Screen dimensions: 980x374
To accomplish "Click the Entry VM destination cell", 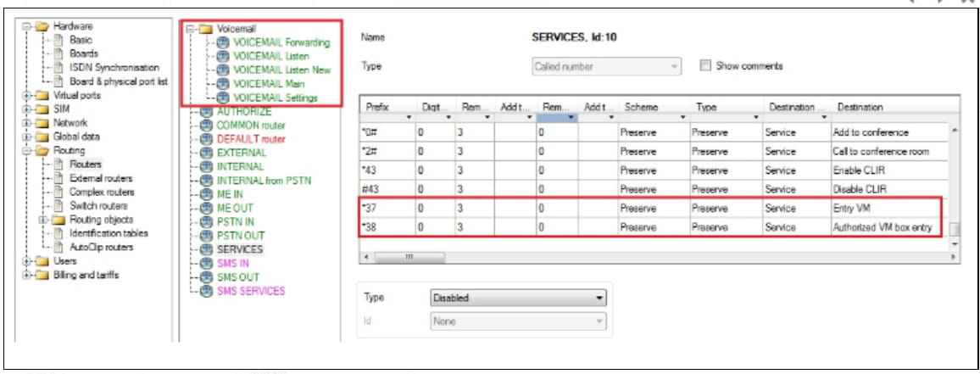I will click(x=888, y=209).
